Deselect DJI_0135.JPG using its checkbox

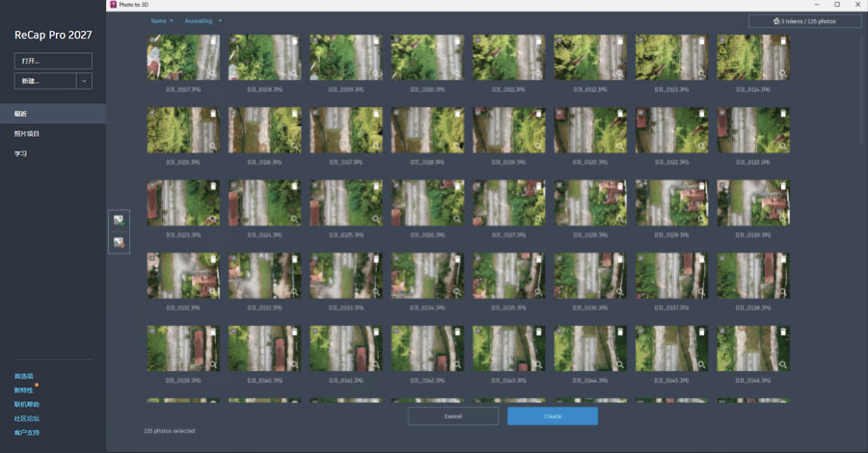[x=476, y=258]
